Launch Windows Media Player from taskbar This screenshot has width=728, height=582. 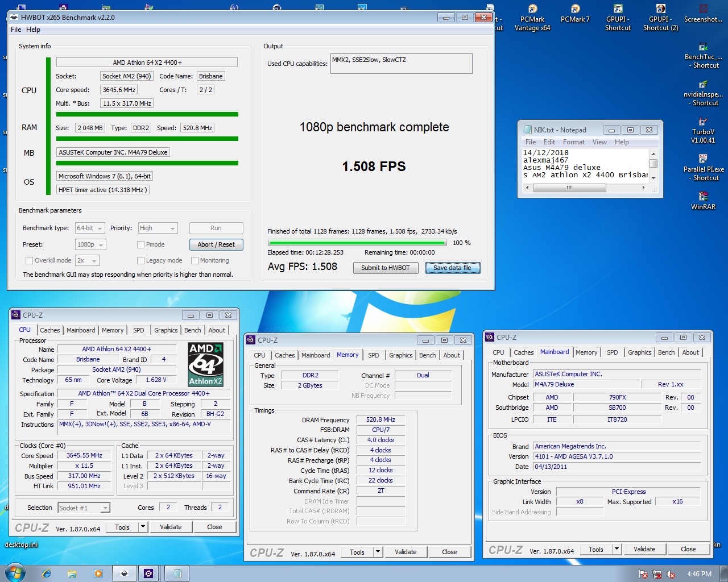click(x=98, y=573)
